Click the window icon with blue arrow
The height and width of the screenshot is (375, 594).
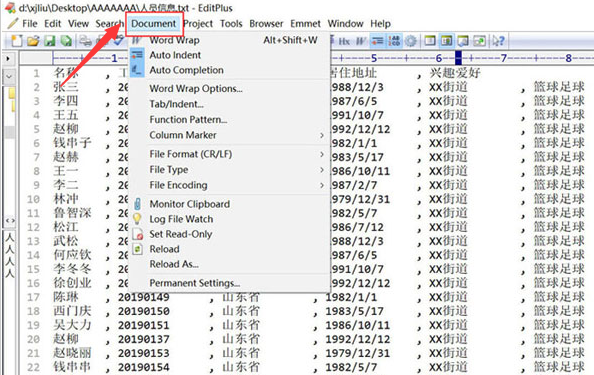pyautogui.click(x=463, y=41)
